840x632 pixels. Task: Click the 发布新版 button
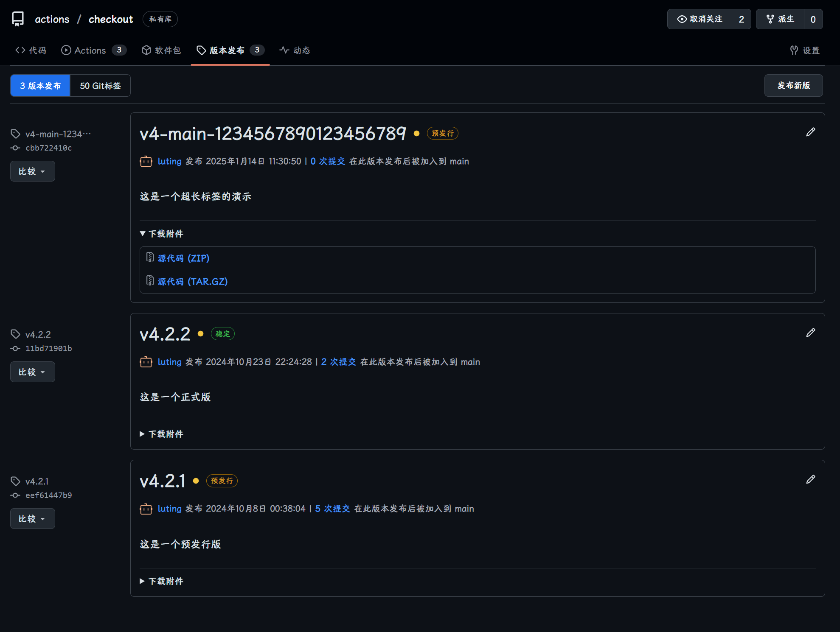793,85
